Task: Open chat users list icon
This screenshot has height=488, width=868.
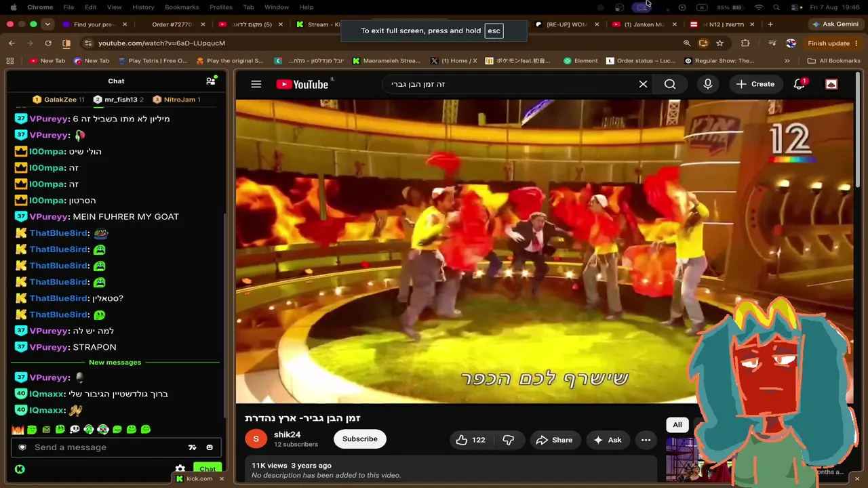Action: (211, 81)
